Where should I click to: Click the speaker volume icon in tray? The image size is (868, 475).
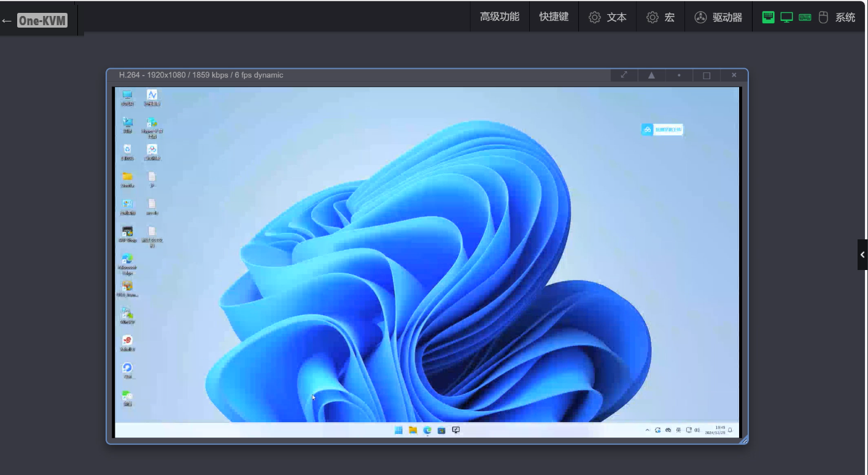(x=697, y=430)
